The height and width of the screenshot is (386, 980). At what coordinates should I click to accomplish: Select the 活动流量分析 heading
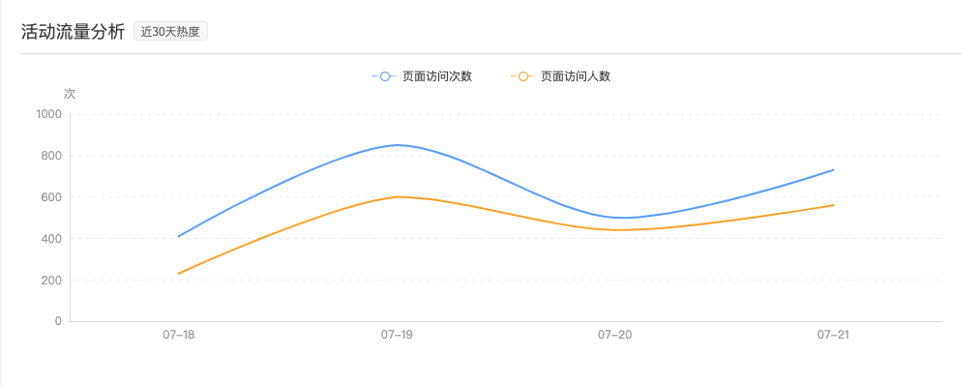74,32
